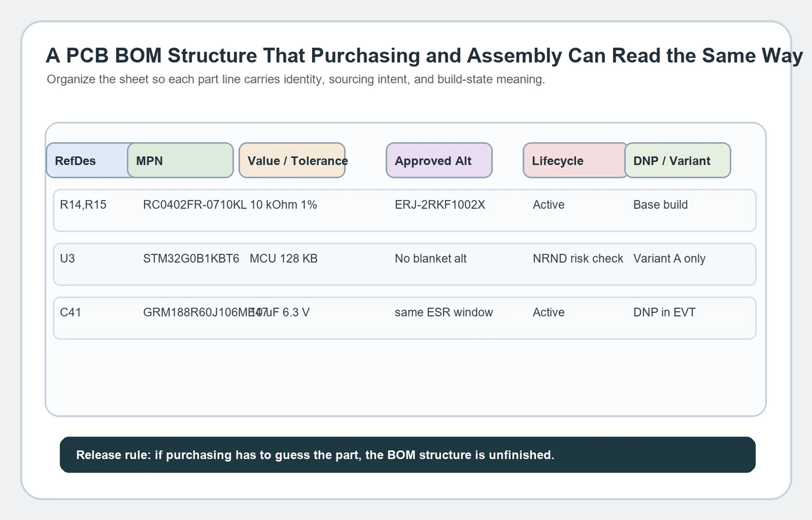Select the Lifecycle column header
Image resolution: width=812 pixels, height=520 pixels.
pos(575,160)
